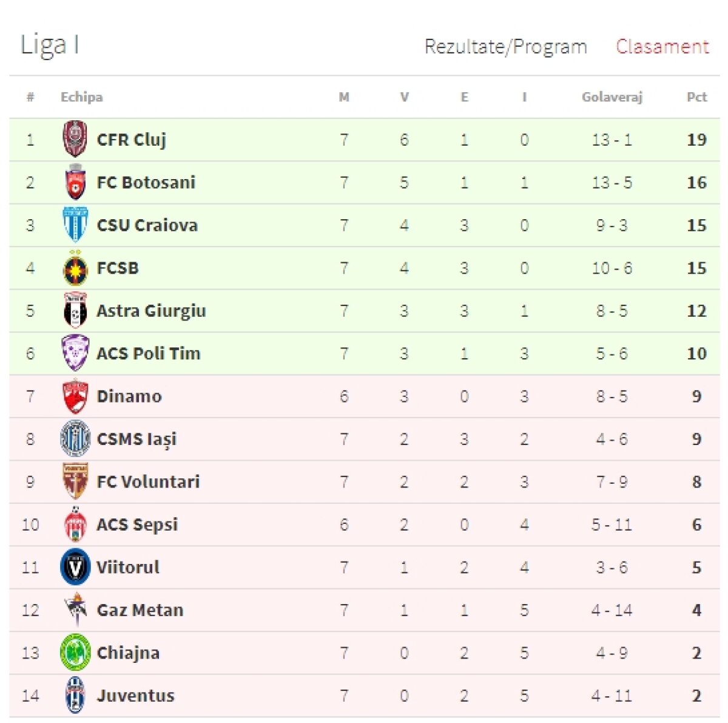
Task: Click the FC Voluntari club crest
Action: click(x=75, y=481)
